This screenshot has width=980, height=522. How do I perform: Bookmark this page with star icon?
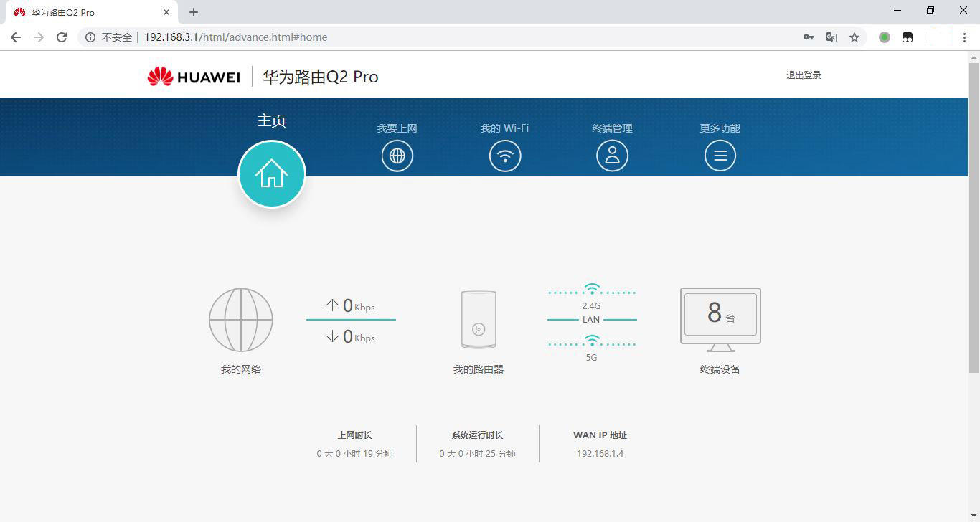pos(854,37)
